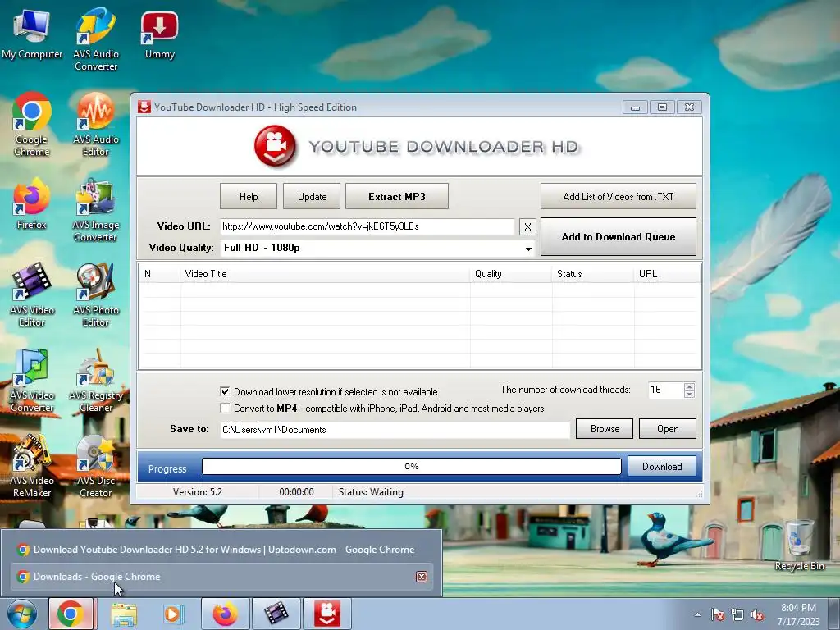Click the URL column header
This screenshot has width=840, height=630.
[668, 274]
